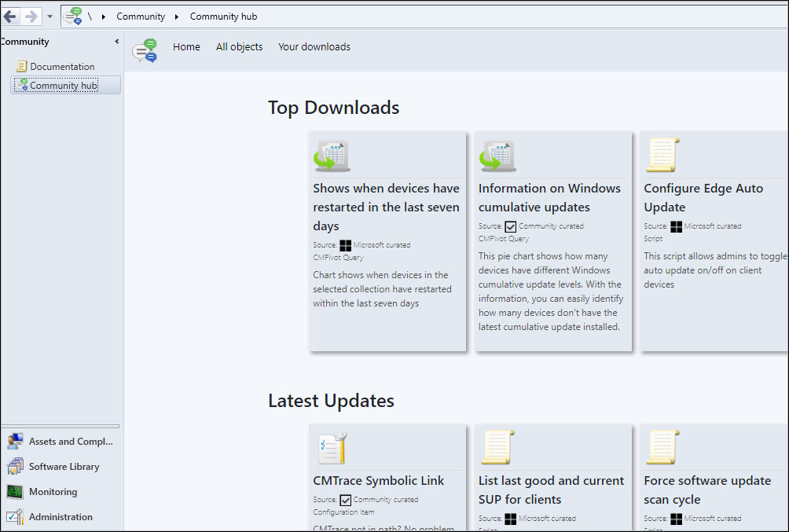Viewport: 789px width, 532px height.
Task: Click 'CMPivot Query' label on restarted devices card
Action: coord(338,258)
